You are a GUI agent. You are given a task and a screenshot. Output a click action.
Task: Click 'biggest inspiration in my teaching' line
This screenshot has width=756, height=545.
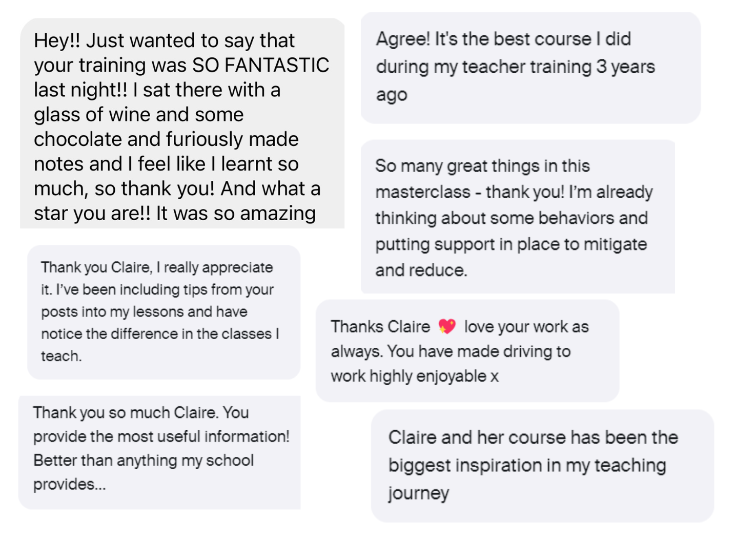[x=527, y=466]
